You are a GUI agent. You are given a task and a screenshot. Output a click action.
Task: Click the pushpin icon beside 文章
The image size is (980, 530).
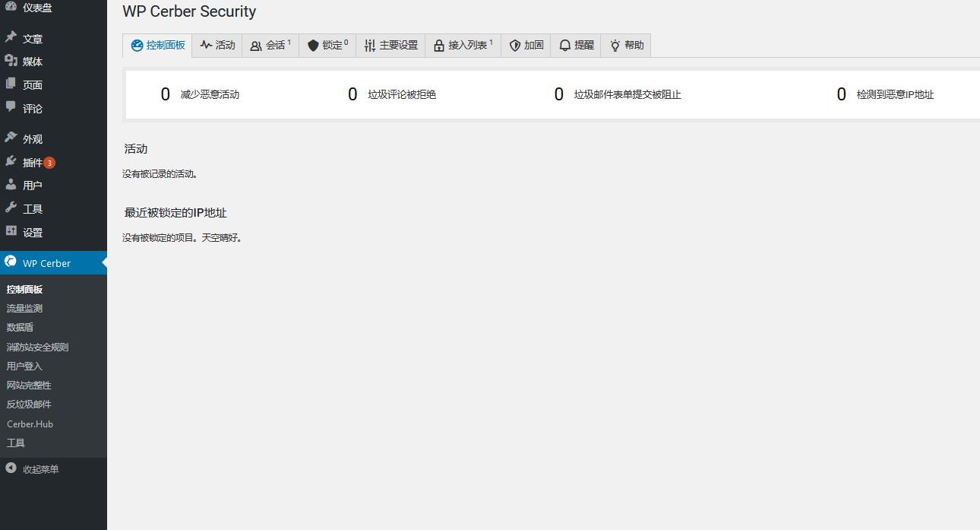click(x=11, y=37)
